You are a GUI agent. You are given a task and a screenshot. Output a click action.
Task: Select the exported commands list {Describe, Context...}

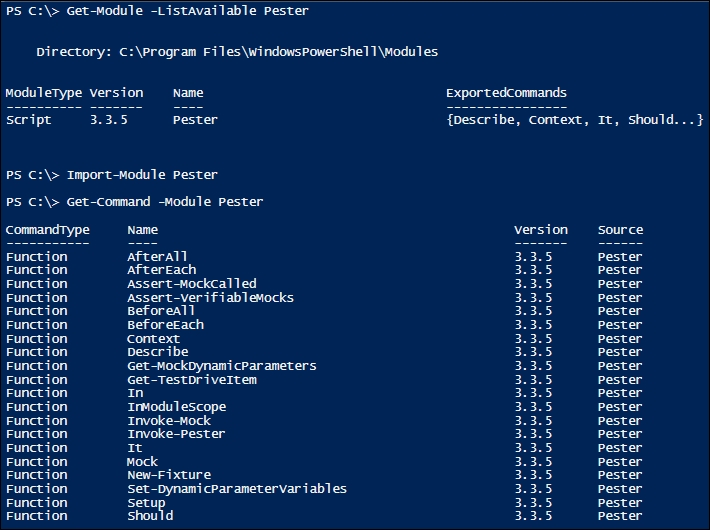[575, 120]
